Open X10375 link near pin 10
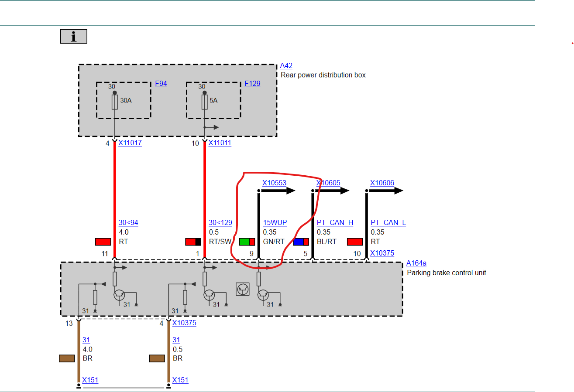The width and height of the screenshot is (574, 392). click(382, 253)
